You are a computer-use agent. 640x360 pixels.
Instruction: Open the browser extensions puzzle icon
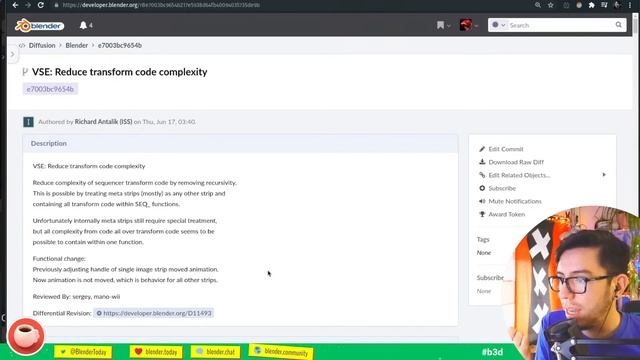pos(591,5)
